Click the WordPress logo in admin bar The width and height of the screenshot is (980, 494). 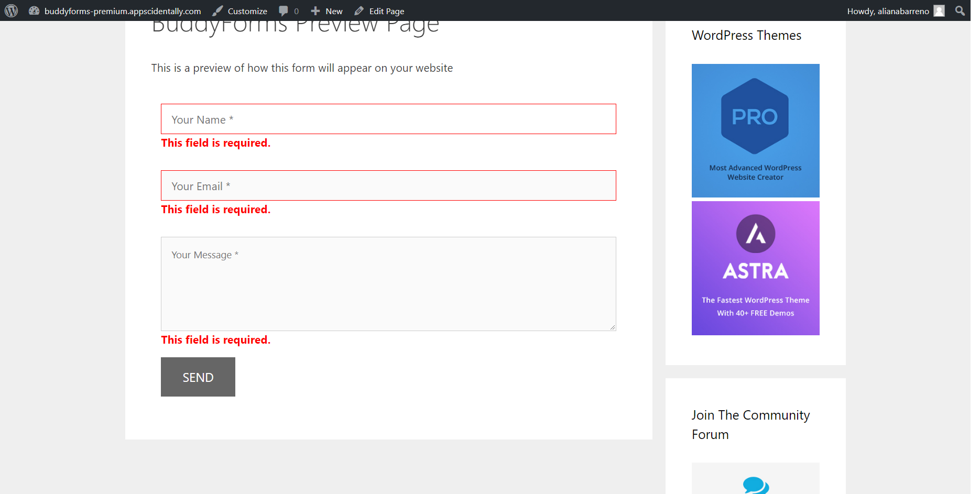(x=11, y=10)
